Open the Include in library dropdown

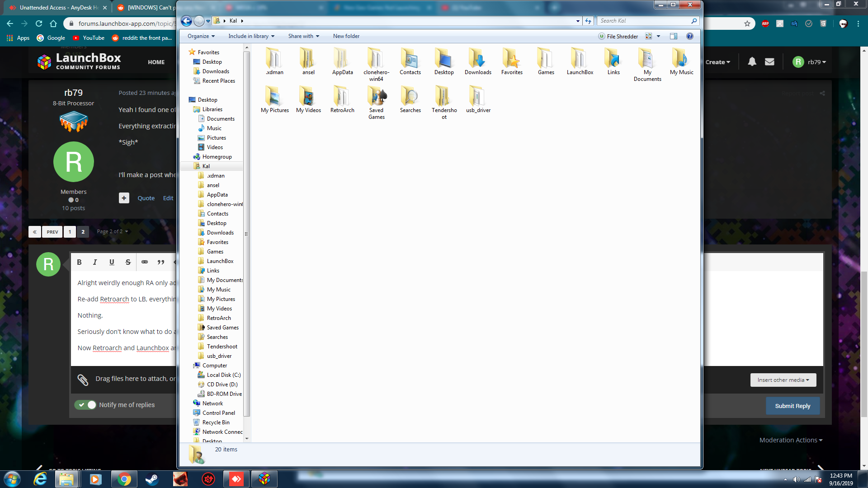(251, 36)
